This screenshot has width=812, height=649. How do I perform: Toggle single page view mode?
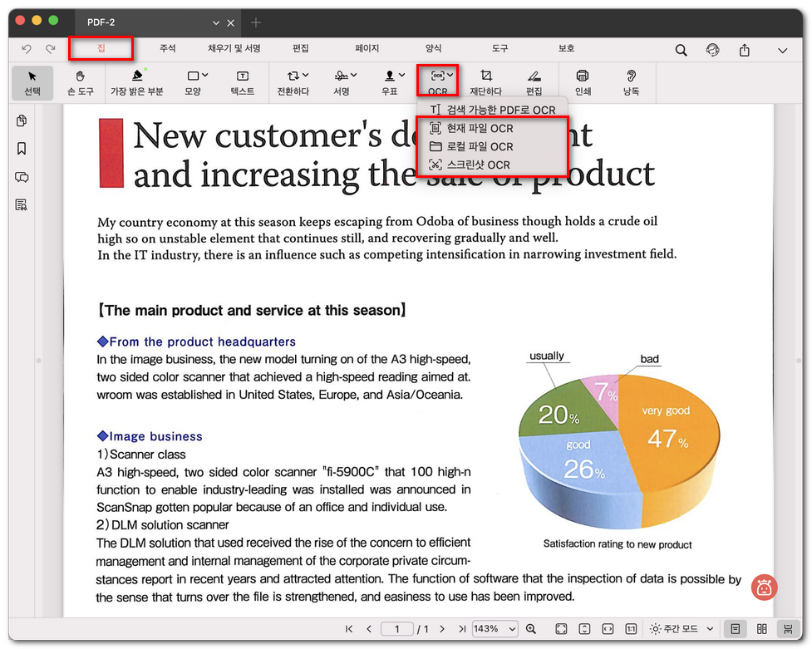(x=736, y=629)
